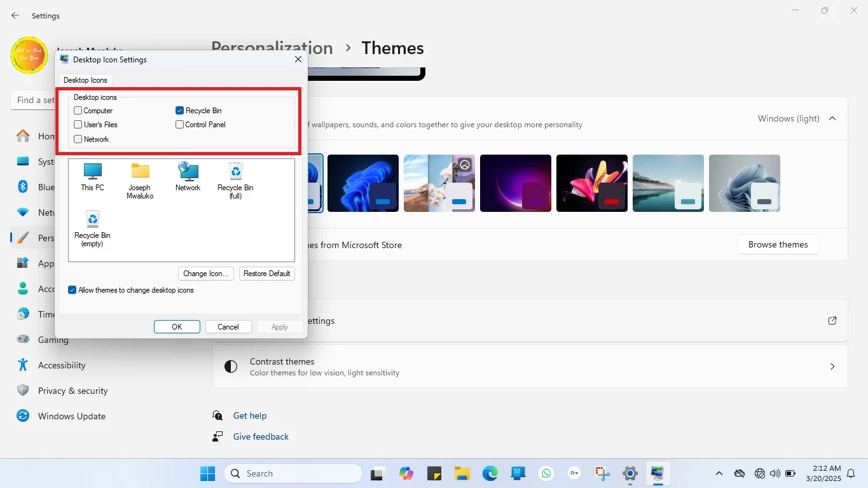Viewport: 868px width, 488px height.
Task: Apply the lake Sunrise theme
Action: [x=668, y=183]
